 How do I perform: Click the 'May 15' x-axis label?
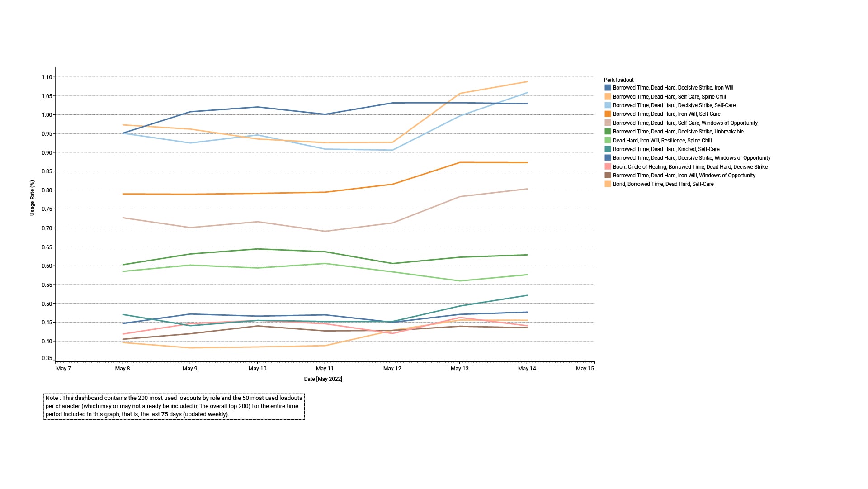click(585, 369)
